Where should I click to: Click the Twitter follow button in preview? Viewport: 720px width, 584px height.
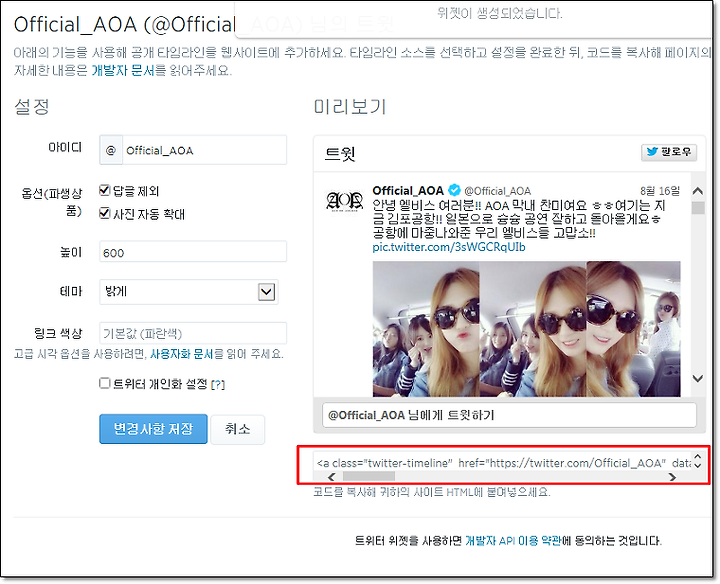click(669, 152)
